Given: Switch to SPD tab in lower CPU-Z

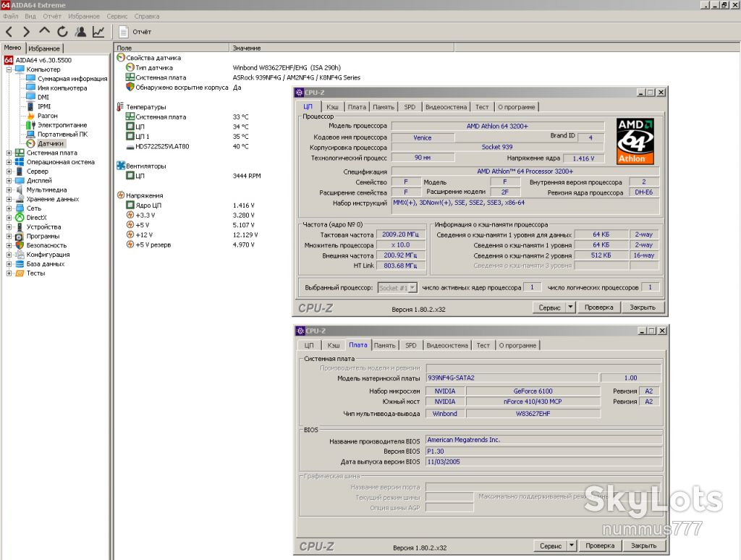Looking at the screenshot, I should pyautogui.click(x=411, y=345).
